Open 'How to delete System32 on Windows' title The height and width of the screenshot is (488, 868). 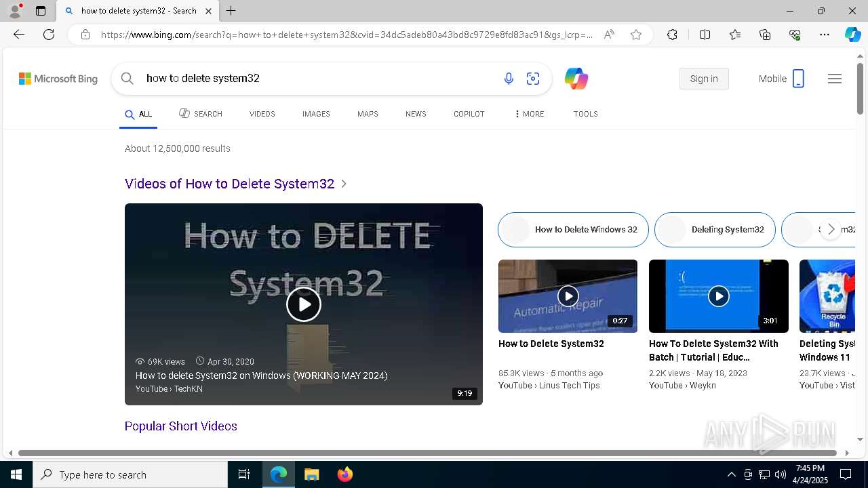(262, 375)
